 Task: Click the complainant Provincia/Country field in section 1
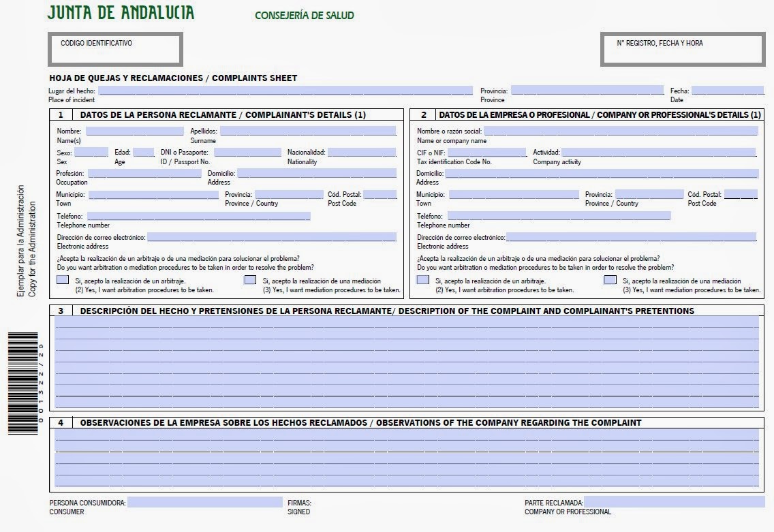(290, 194)
